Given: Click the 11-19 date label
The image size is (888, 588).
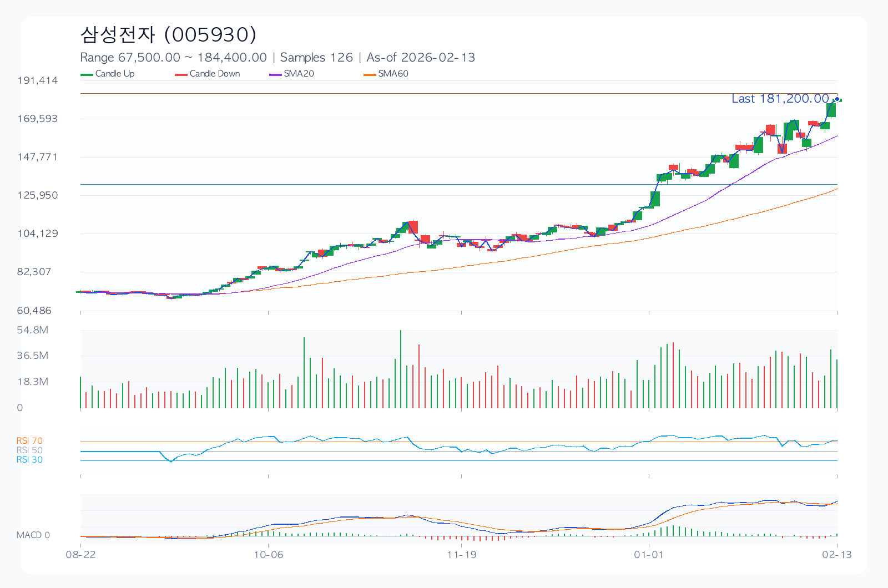Looking at the screenshot, I should (462, 555).
